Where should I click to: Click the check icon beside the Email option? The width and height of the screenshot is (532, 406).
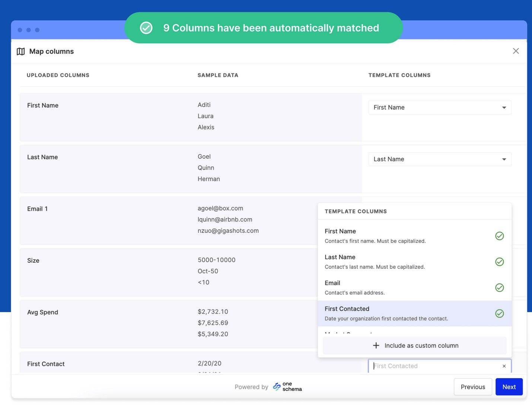tap(500, 288)
